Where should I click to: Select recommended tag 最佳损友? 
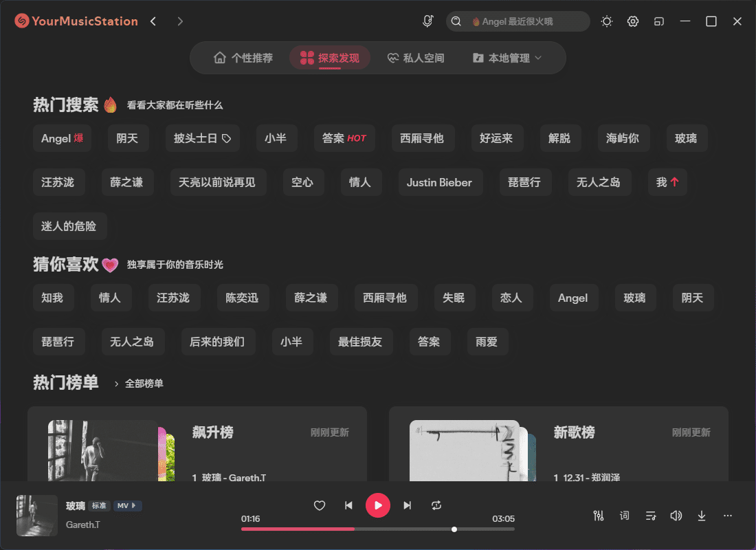coord(360,342)
